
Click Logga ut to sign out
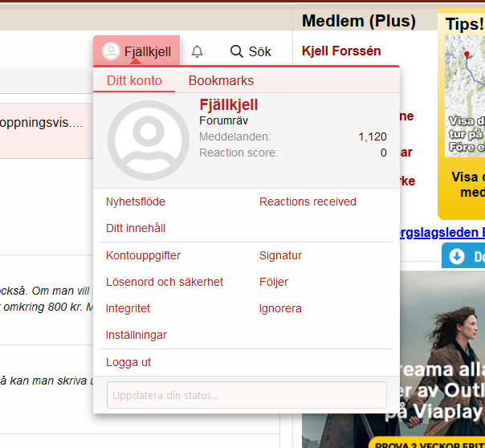click(x=128, y=362)
